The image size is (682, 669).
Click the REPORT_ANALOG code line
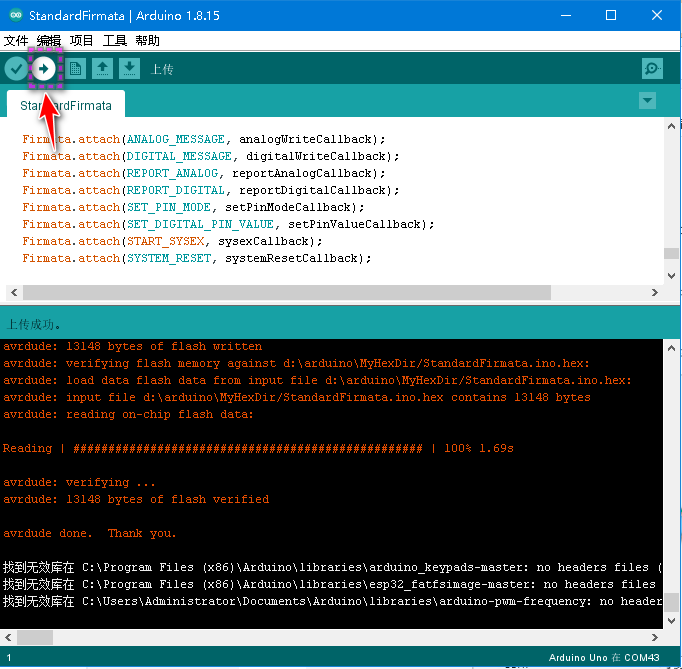tap(204, 173)
